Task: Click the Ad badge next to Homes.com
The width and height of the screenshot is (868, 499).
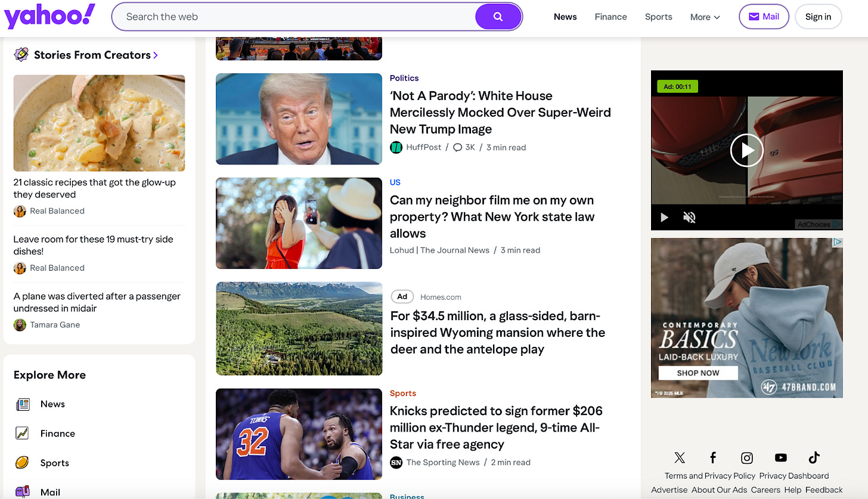Action: tap(402, 297)
